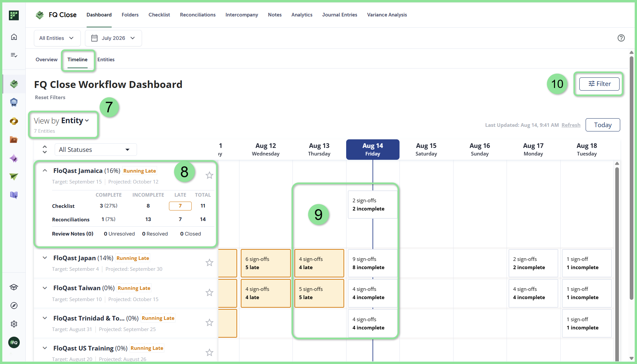Click the checklist lines icon in sidebar
This screenshot has height=364, width=637.
(14, 55)
